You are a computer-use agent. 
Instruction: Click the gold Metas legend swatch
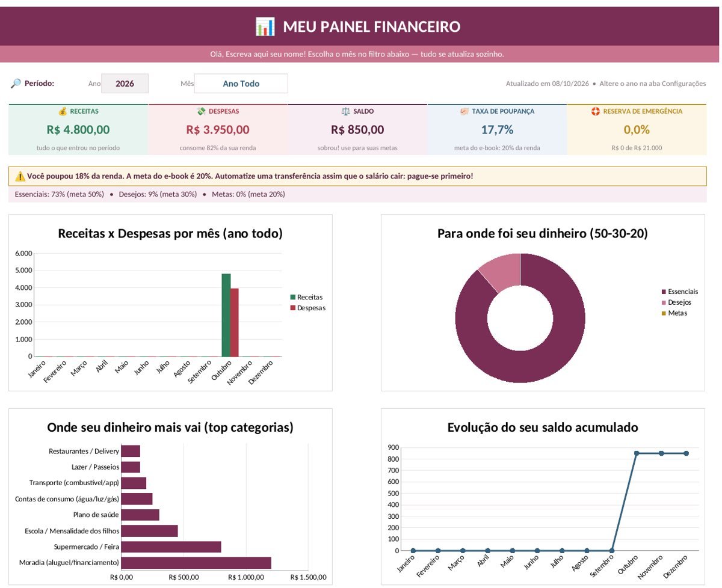click(664, 313)
